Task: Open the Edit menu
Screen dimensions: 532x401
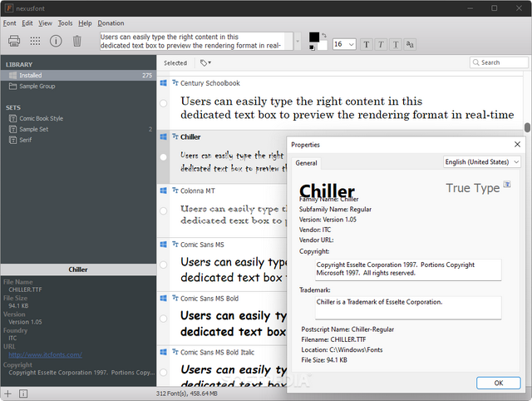Action: tap(27, 23)
